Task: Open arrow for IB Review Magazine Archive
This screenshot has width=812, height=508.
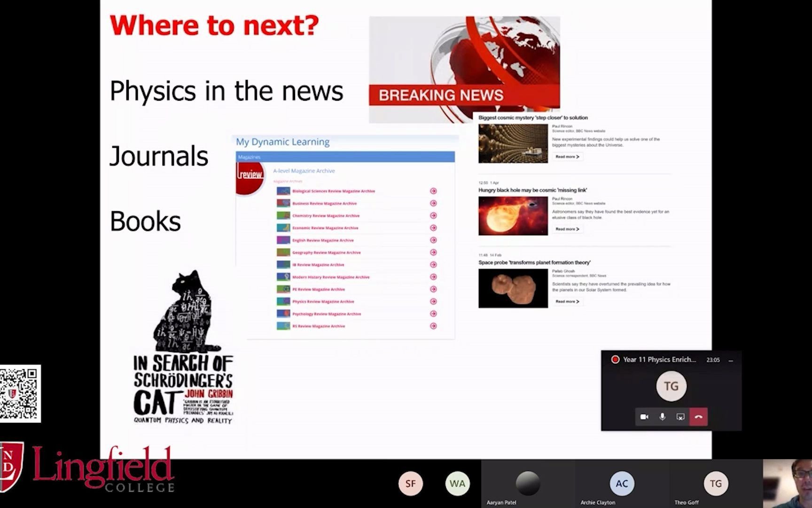Action: click(433, 264)
